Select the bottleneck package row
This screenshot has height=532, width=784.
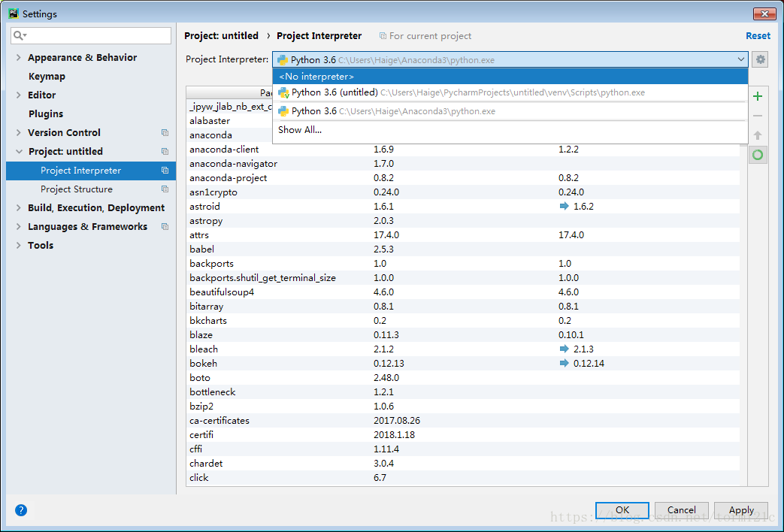click(463, 392)
